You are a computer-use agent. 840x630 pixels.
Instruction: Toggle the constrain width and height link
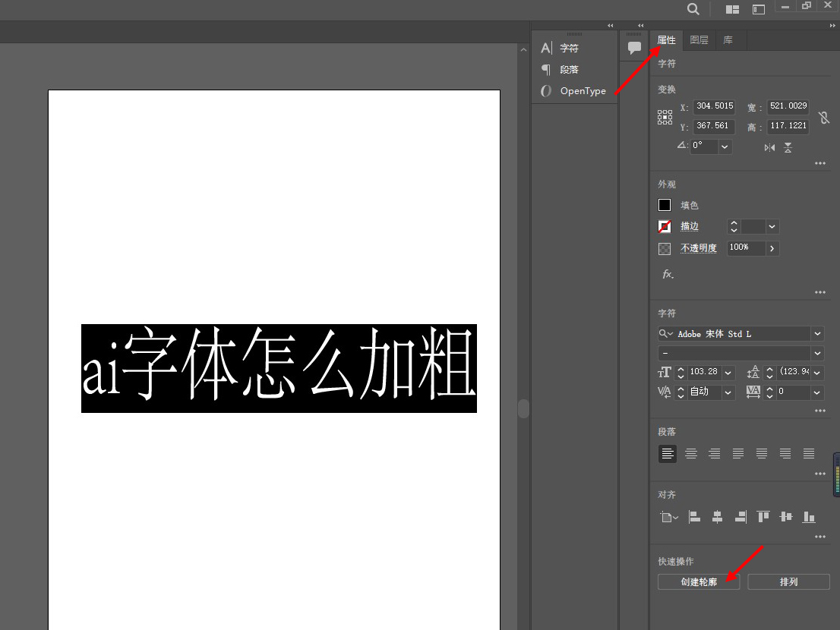[824, 118]
